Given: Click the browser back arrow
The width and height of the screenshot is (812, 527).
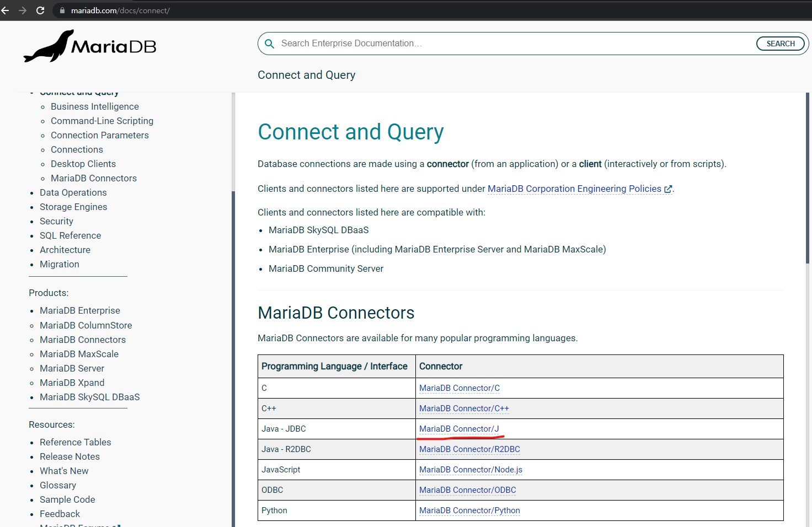Looking at the screenshot, I should point(5,10).
